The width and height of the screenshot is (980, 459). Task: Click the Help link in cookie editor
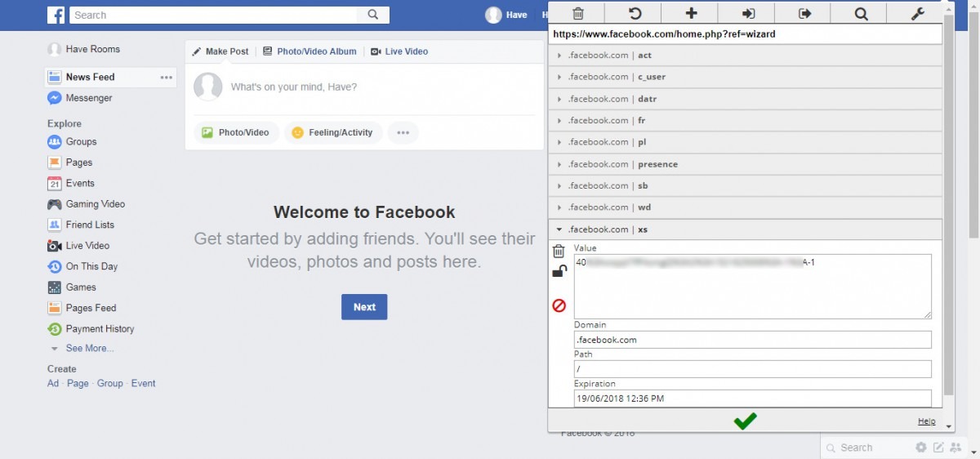click(x=926, y=421)
